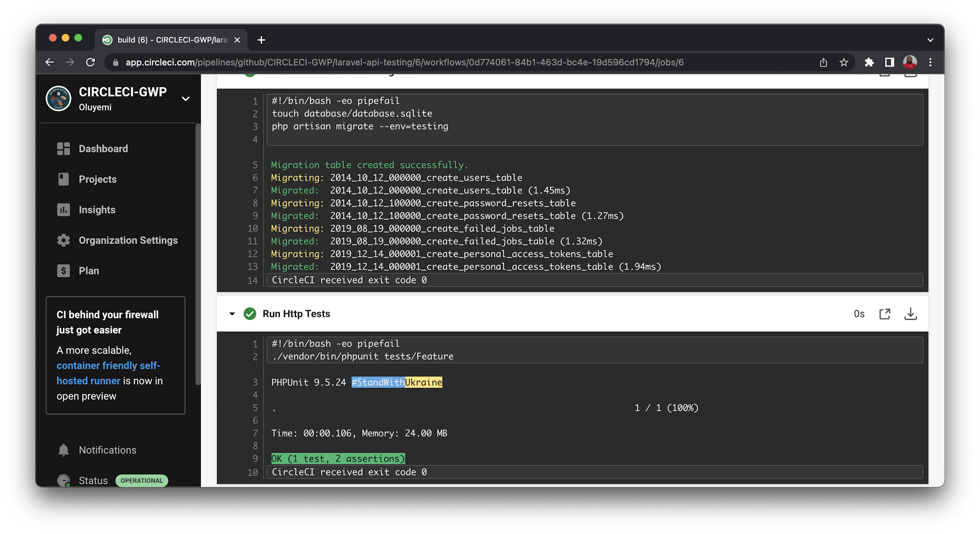Bookmark this page with the star icon
980x534 pixels.
pyautogui.click(x=844, y=62)
